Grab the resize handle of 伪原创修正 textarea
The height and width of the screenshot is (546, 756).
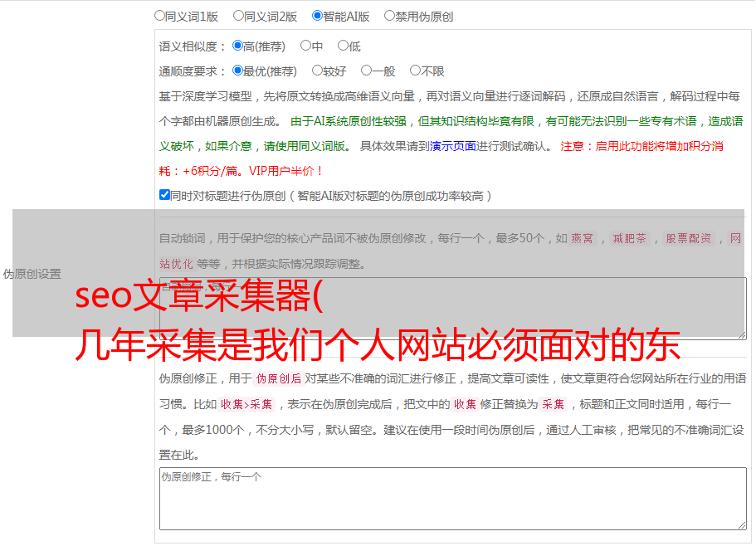[742, 524]
